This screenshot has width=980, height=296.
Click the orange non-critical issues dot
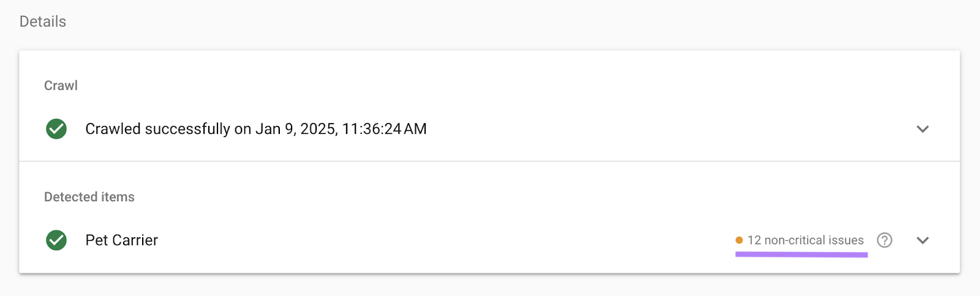coord(739,240)
